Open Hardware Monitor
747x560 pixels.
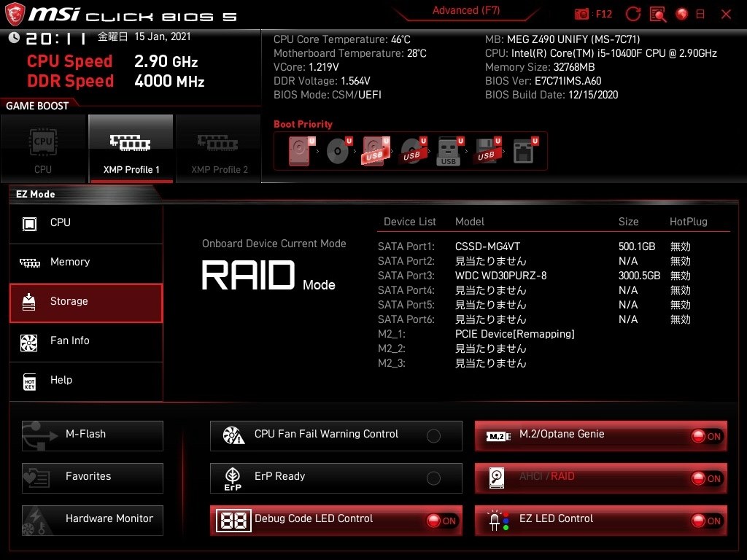coord(93,521)
